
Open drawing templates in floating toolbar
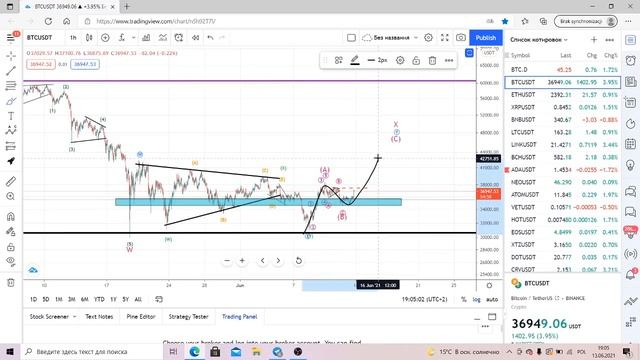pyautogui.click(x=338, y=60)
